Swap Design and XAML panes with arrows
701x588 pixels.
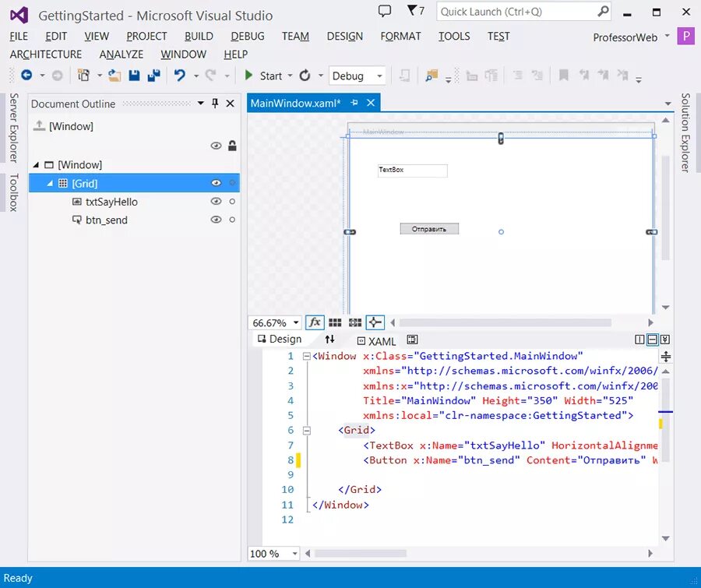(329, 340)
